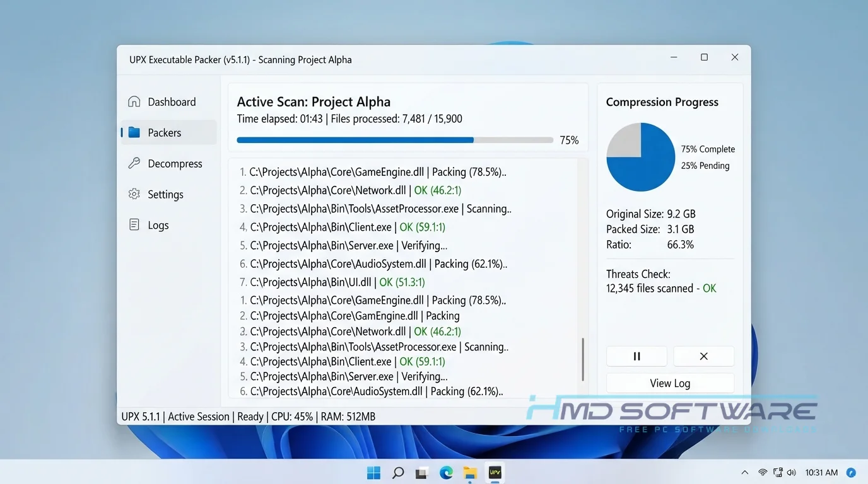Click the 'CPU: 45%' status bar entry

point(292,417)
